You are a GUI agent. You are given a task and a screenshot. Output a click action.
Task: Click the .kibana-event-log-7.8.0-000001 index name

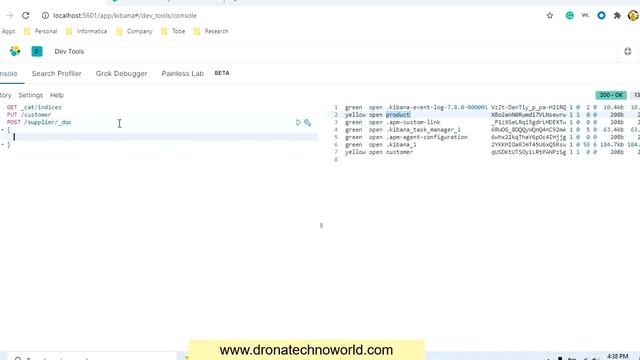tap(437, 107)
